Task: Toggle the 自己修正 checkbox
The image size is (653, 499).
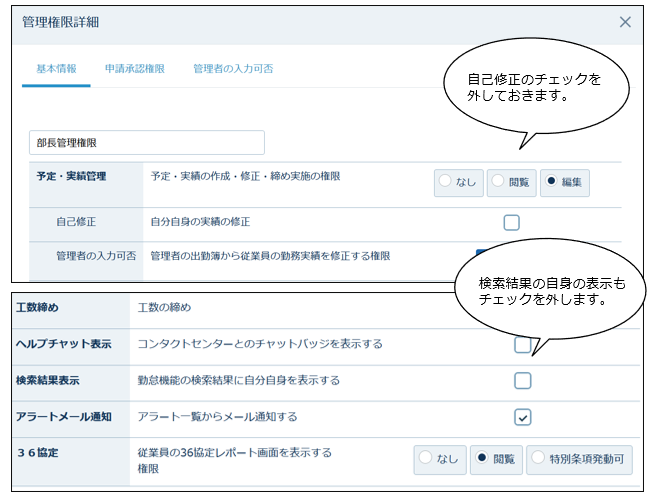Action: (x=511, y=222)
